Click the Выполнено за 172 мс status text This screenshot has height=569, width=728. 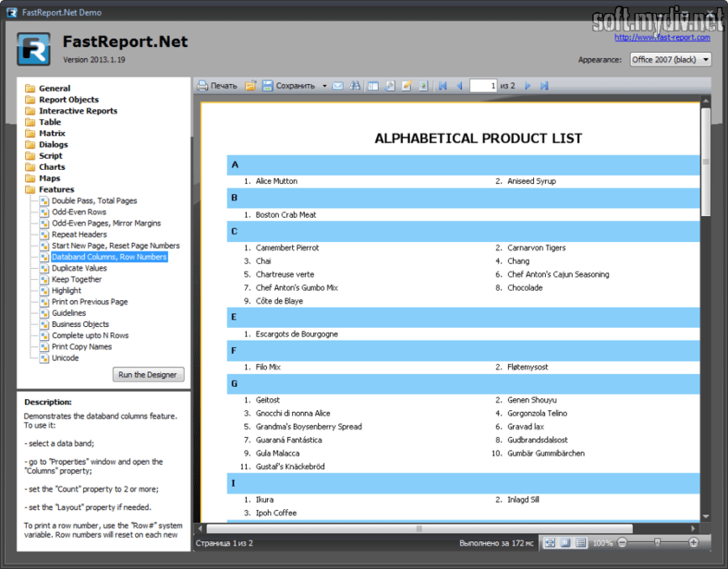click(x=497, y=543)
